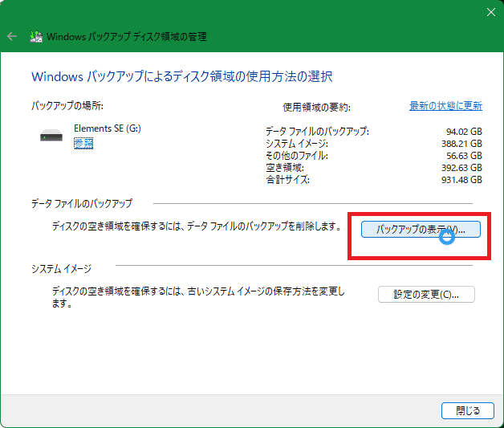This screenshot has height=428, width=504.
Task: Close the dialog with the X icon
Action: click(x=491, y=11)
